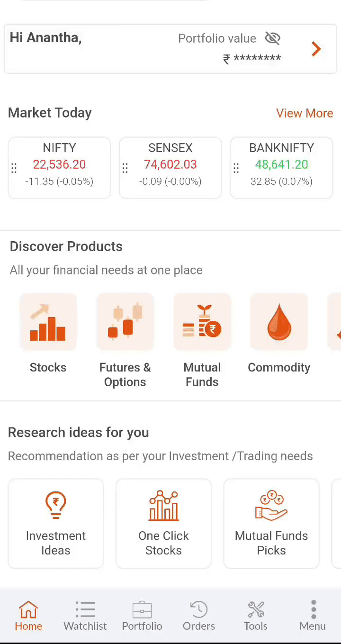Click the NIFTY card drag handle

(14, 168)
